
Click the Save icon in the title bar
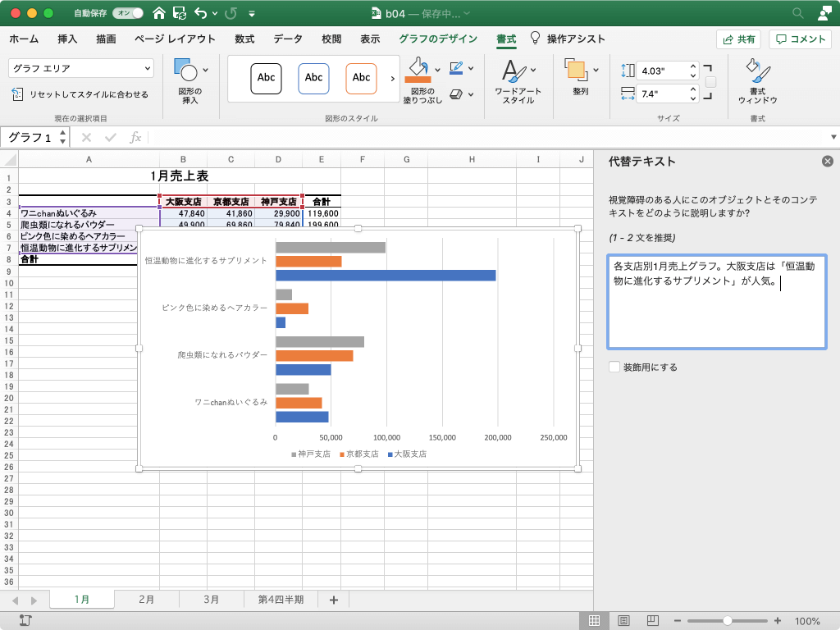point(180,13)
